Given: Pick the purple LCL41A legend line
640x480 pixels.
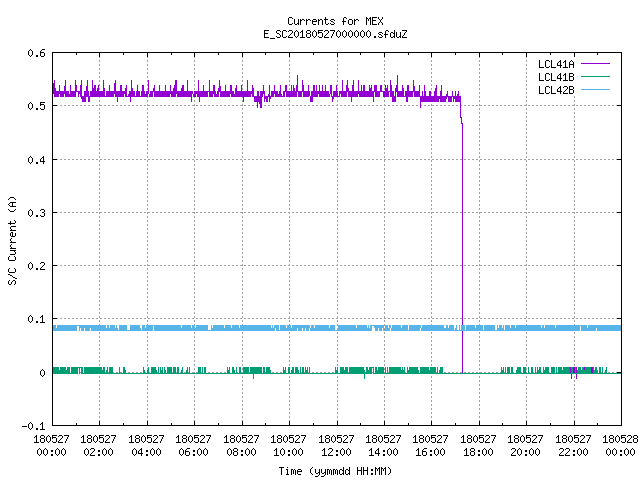Looking at the screenshot, I should tap(595, 64).
